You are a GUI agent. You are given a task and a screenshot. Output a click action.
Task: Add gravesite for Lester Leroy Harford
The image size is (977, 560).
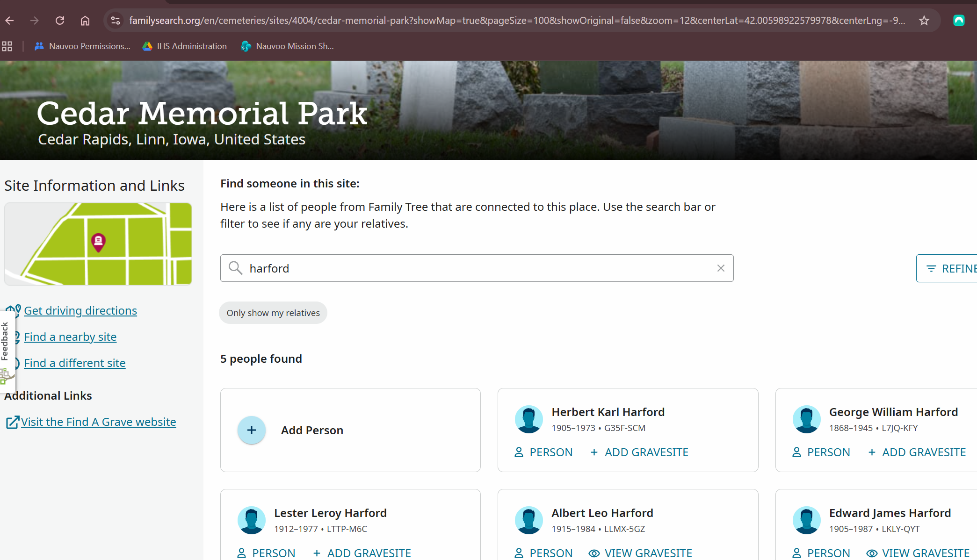(362, 553)
